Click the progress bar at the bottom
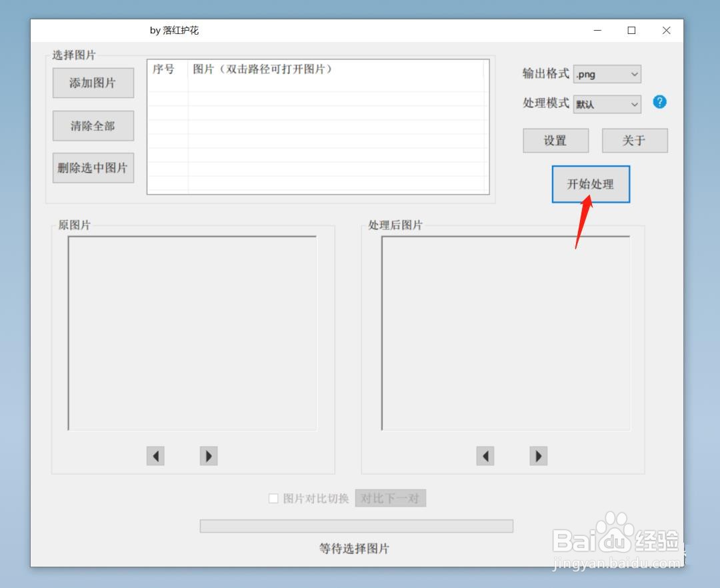This screenshot has height=588, width=720. (356, 526)
